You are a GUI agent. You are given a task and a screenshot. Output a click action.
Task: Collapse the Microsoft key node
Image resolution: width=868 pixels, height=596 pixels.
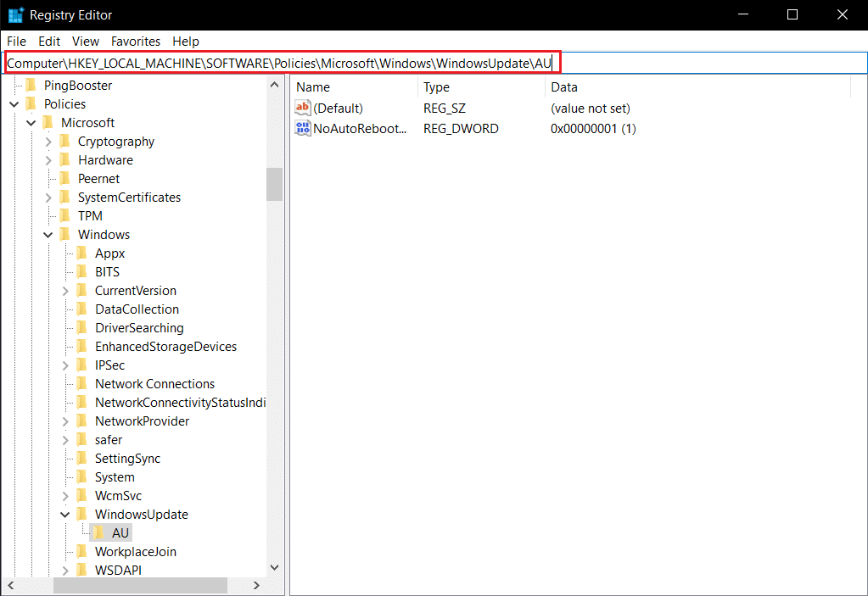[x=31, y=123]
